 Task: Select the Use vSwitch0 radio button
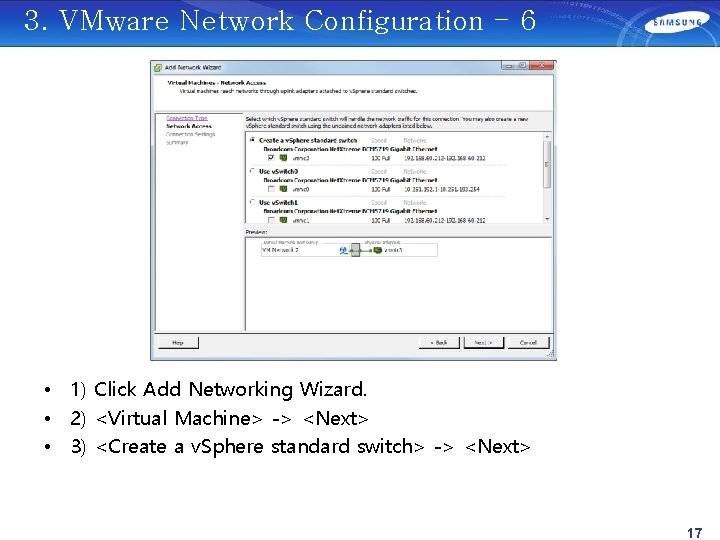252,171
